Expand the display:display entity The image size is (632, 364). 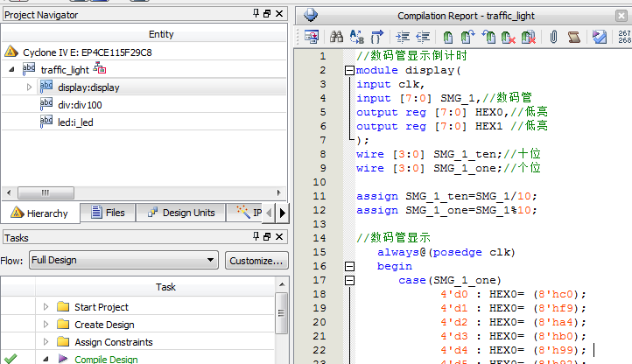point(29,87)
